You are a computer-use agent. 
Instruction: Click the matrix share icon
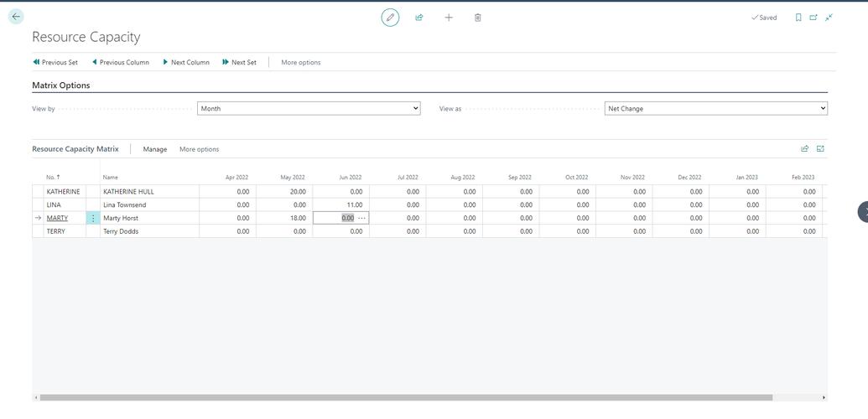[805, 149]
